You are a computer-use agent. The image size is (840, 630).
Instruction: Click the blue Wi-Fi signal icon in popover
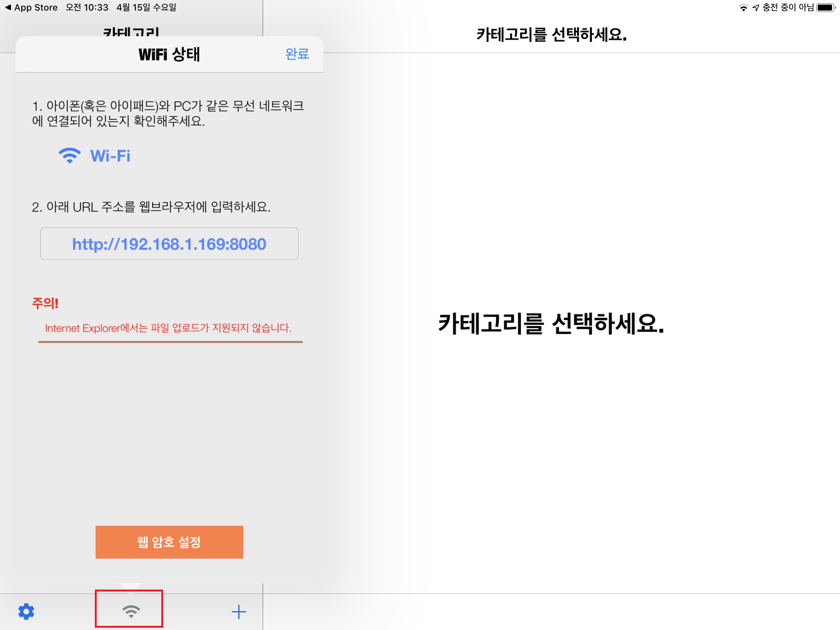click(x=69, y=156)
